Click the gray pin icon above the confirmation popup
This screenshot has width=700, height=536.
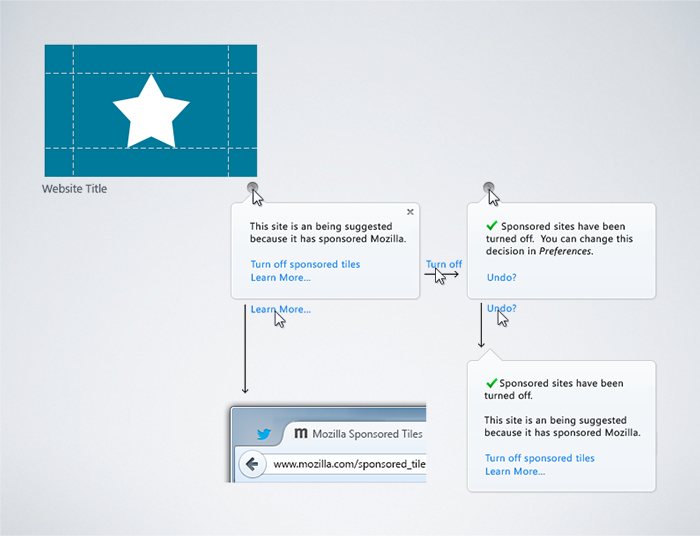488,187
